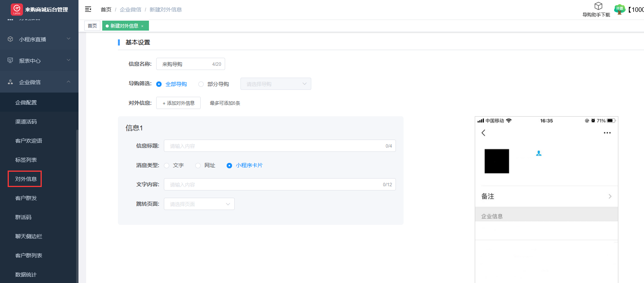Image resolution: width=644 pixels, height=283 pixels.
Task: Click 企业微信 in the breadcrumb
Action: (x=130, y=10)
